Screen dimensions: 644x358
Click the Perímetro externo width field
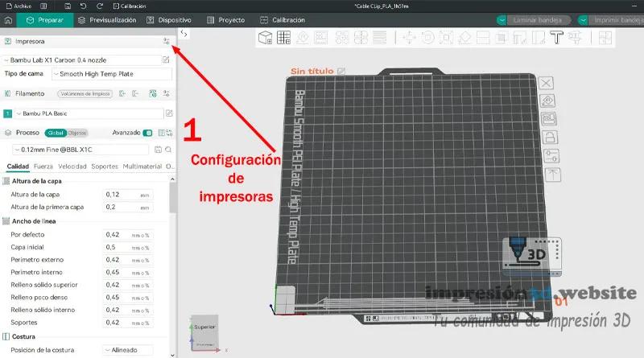click(x=128, y=260)
